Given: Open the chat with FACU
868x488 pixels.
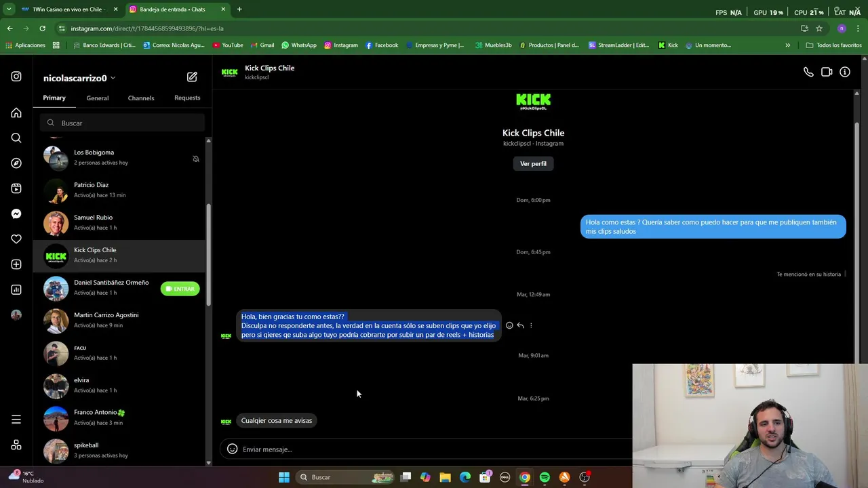Looking at the screenshot, I should (119, 352).
